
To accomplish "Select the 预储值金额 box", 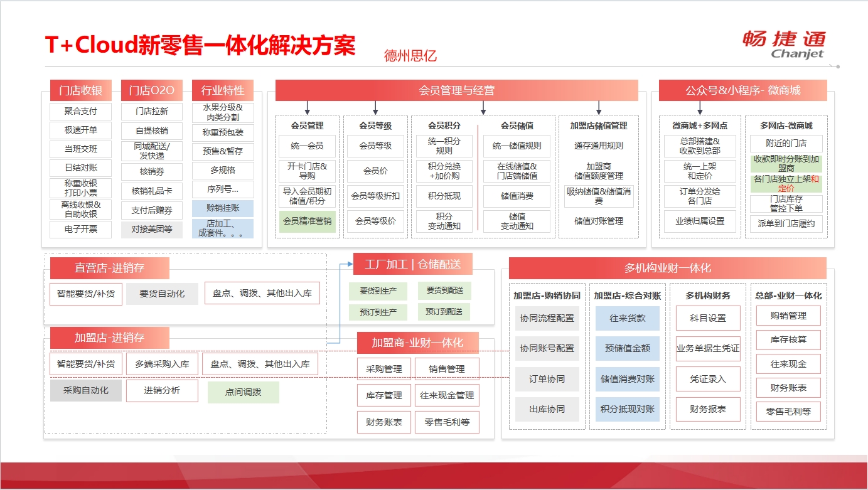I will pos(628,348).
